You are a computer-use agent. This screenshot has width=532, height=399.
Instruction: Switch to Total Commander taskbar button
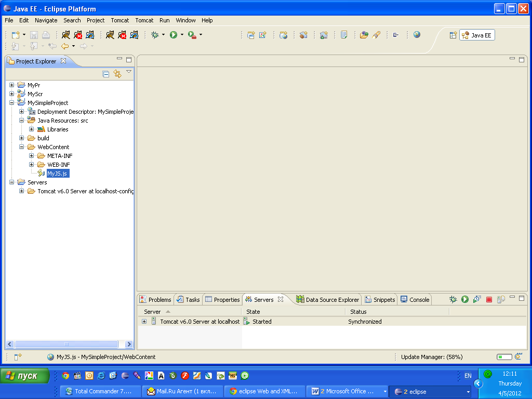(x=100, y=391)
